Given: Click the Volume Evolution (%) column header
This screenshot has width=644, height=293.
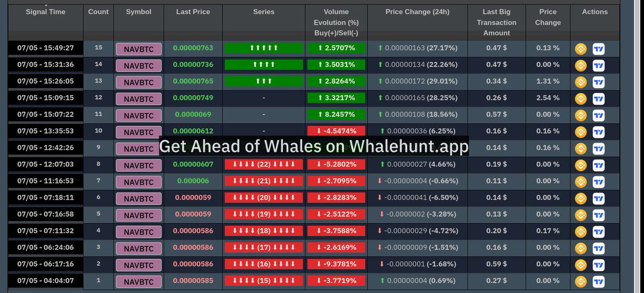Looking at the screenshot, I should point(336,22).
